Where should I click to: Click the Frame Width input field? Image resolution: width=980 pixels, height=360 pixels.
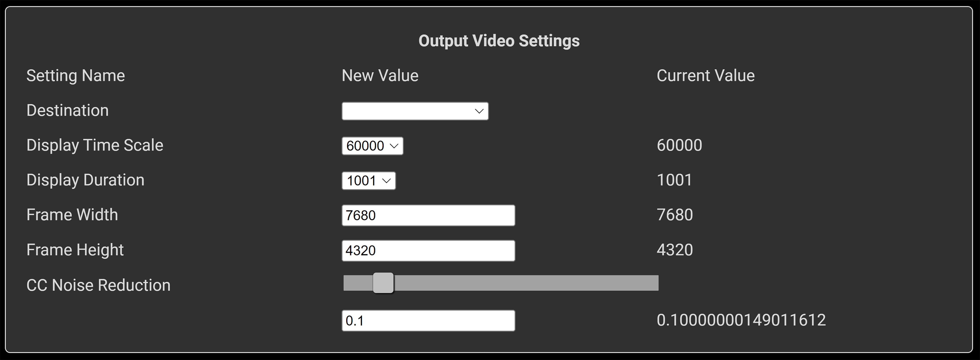[428, 216]
